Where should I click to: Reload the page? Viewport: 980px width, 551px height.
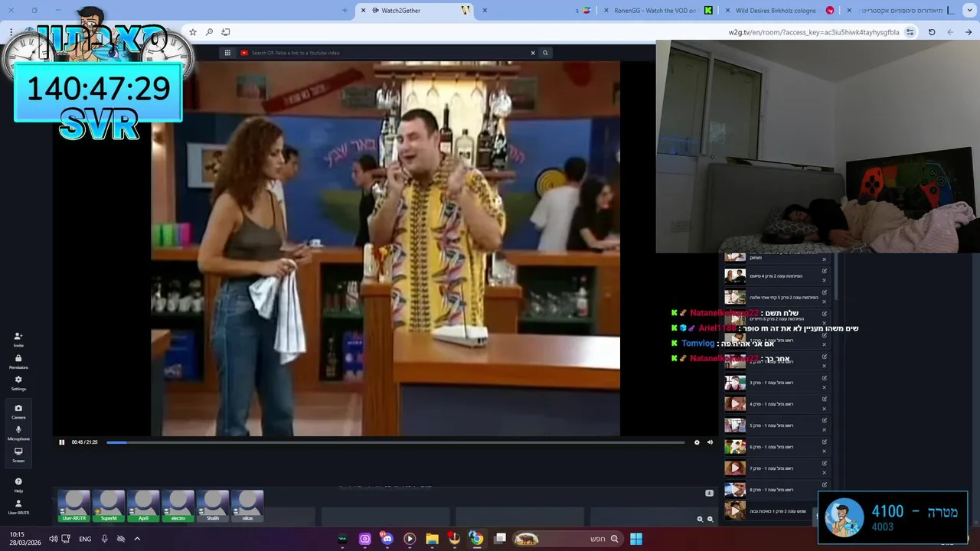(932, 32)
